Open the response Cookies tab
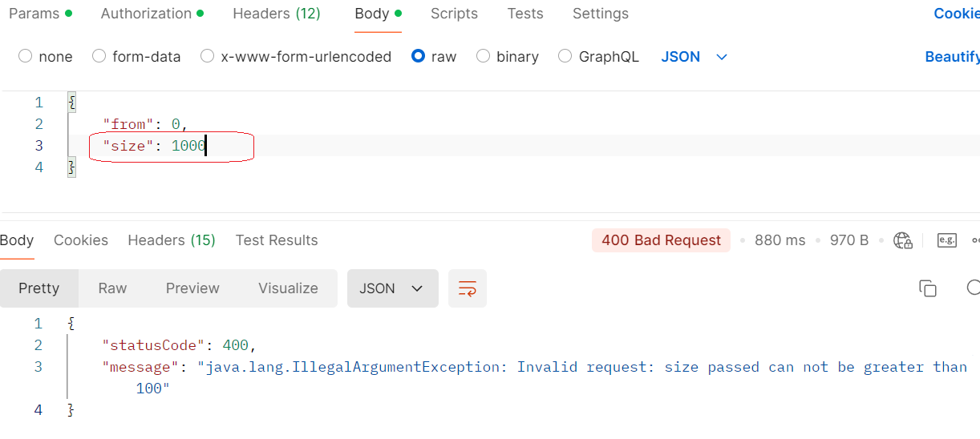This screenshot has width=980, height=439. pyautogui.click(x=81, y=240)
